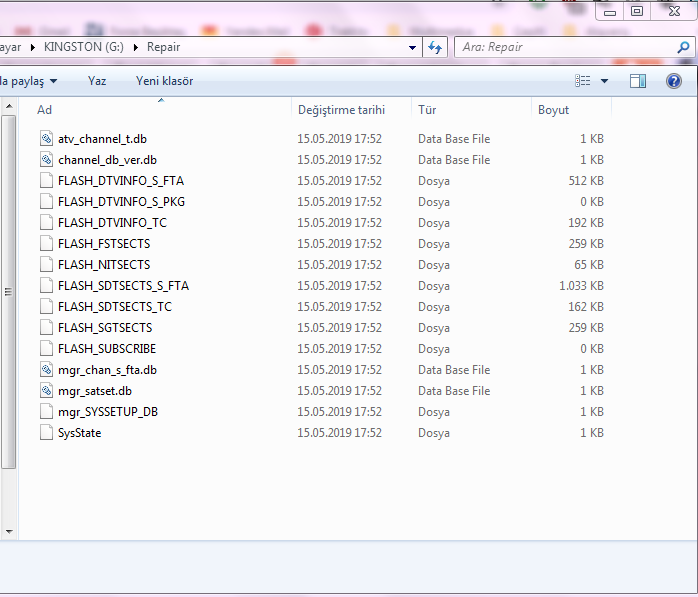Screen dimensions: 698x597
Task: Click the FLASH_SDTSECTS_S_FTA file icon
Action: point(46,285)
